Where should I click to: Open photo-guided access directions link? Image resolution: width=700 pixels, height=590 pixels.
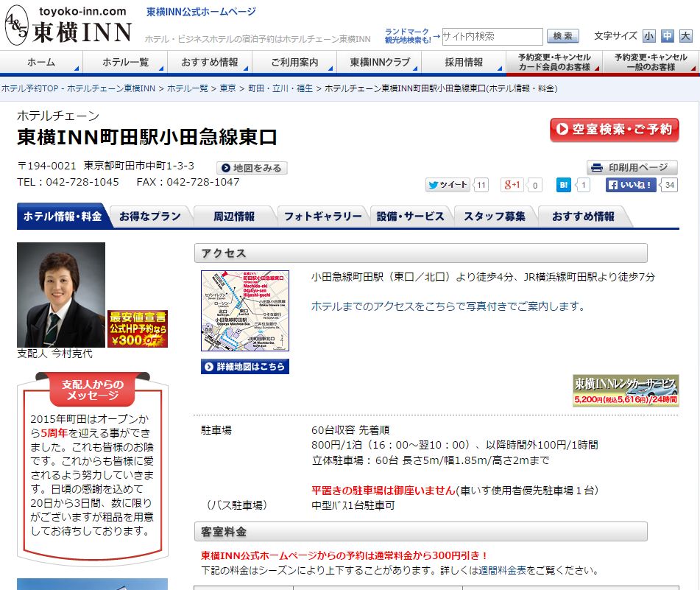[x=448, y=306]
